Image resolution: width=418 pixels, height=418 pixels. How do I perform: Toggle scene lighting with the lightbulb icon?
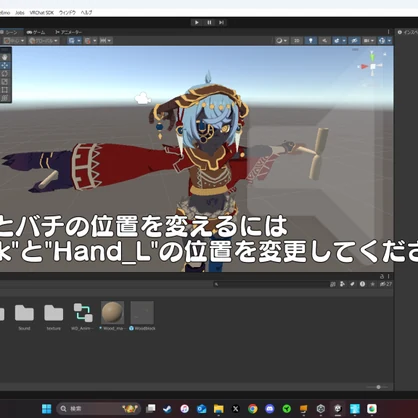click(x=311, y=41)
